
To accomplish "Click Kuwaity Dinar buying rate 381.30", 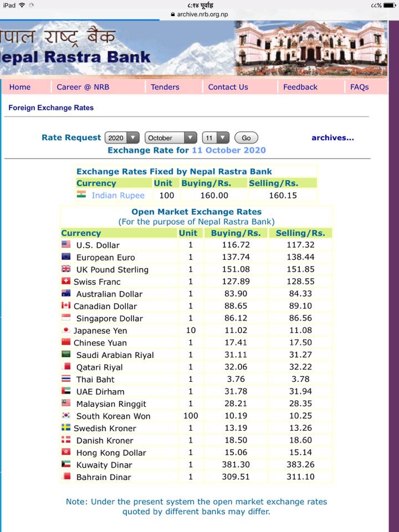I will coord(236,465).
